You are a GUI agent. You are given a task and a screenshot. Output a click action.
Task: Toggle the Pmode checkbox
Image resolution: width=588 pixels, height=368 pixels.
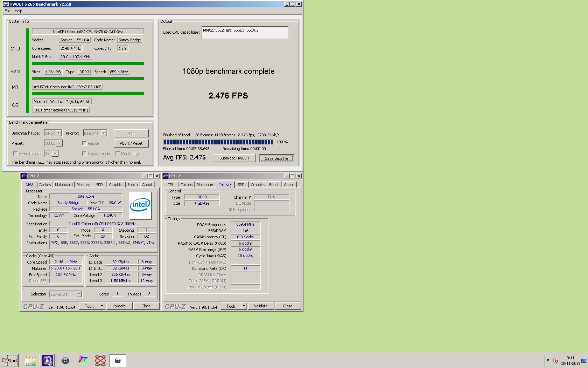point(84,143)
